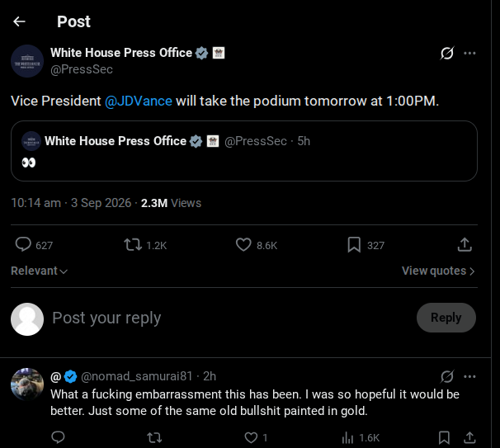This screenshot has height=448, width=500.
Task: Click the reply bubble with 627
Action: point(34,245)
